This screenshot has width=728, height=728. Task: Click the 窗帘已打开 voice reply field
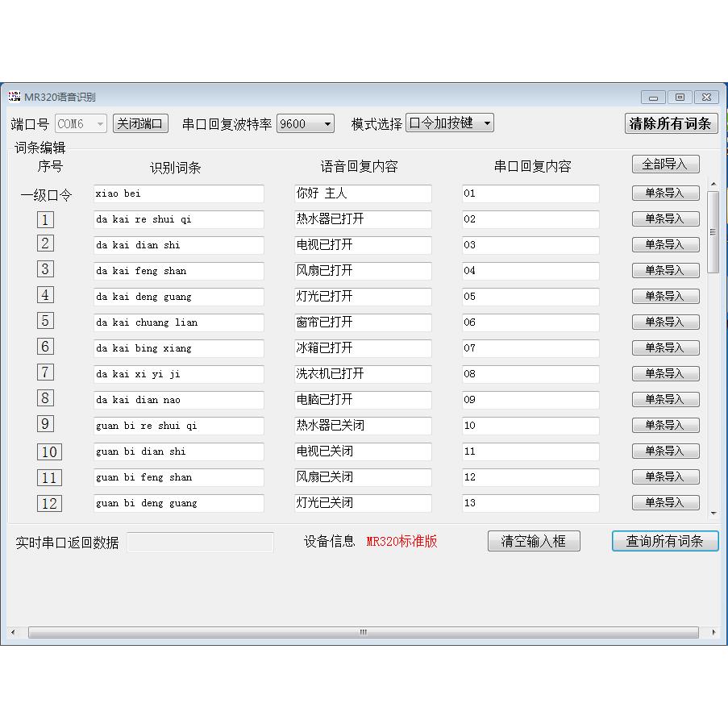pos(363,322)
